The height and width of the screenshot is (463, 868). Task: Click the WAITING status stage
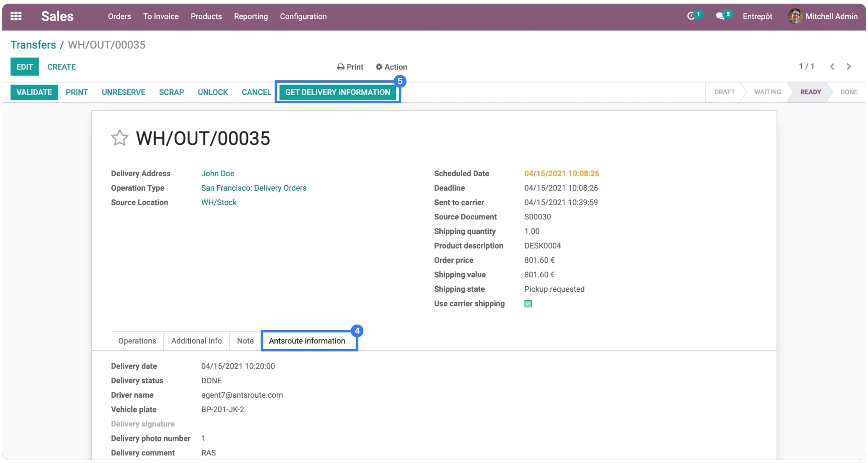[x=768, y=92]
